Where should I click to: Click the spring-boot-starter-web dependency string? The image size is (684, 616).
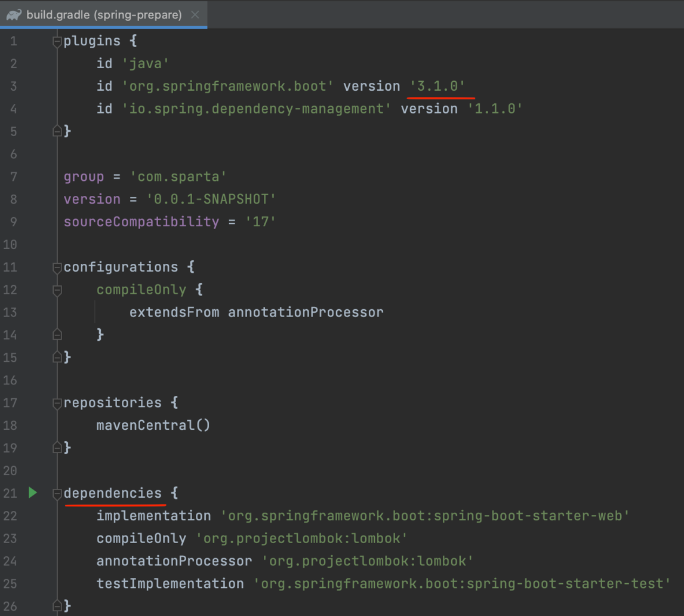(425, 516)
